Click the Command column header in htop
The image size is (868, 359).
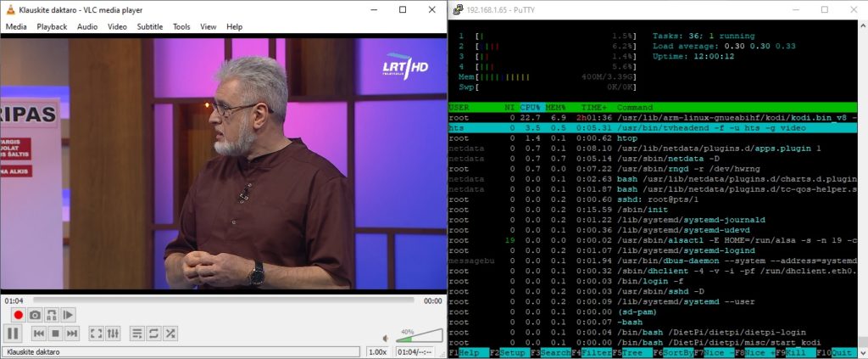tap(635, 108)
